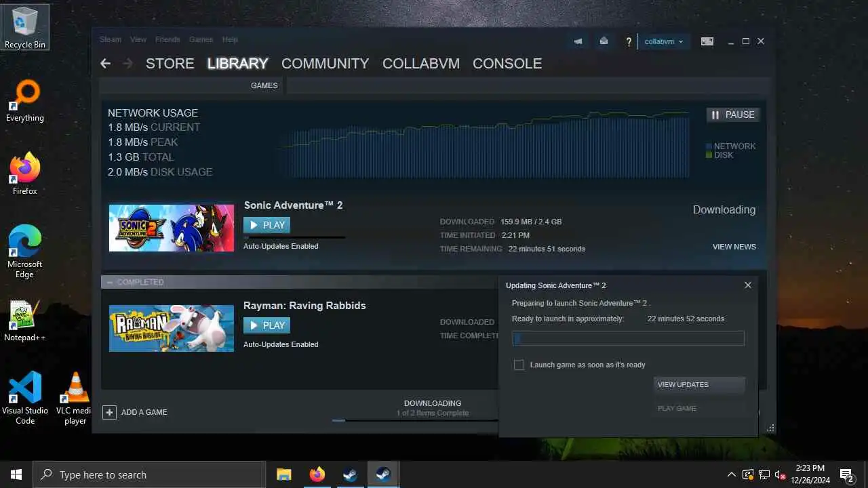The height and width of the screenshot is (488, 868).
Task: Open the Firefox desktop shortcut
Action: coord(25,174)
